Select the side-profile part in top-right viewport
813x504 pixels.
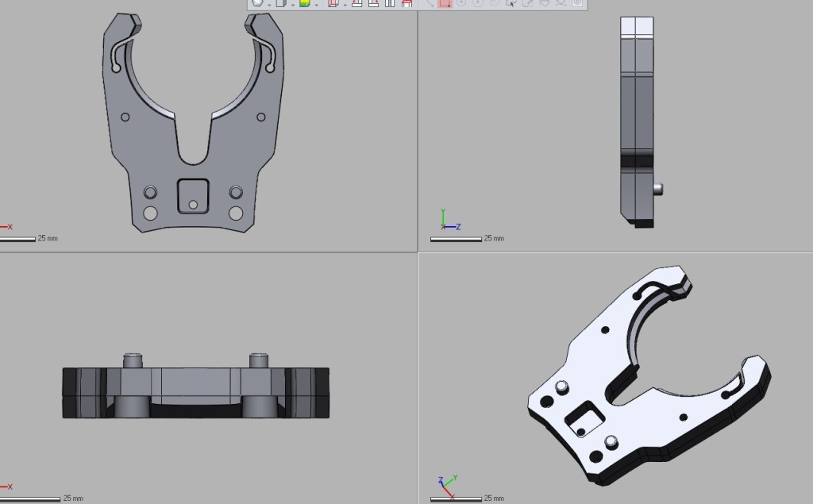point(636,119)
